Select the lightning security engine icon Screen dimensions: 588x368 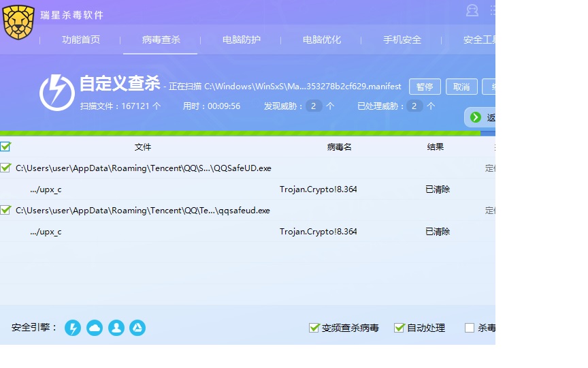tap(73, 328)
